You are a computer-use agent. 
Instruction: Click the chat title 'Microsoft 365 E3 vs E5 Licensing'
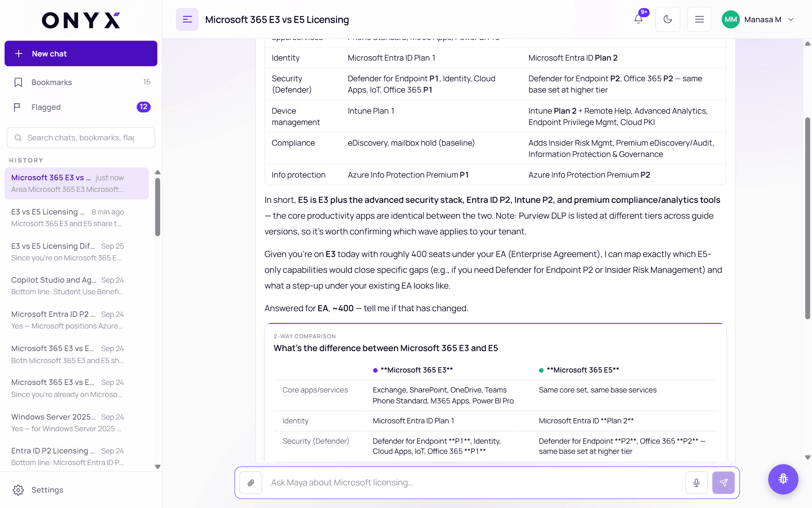click(x=277, y=20)
